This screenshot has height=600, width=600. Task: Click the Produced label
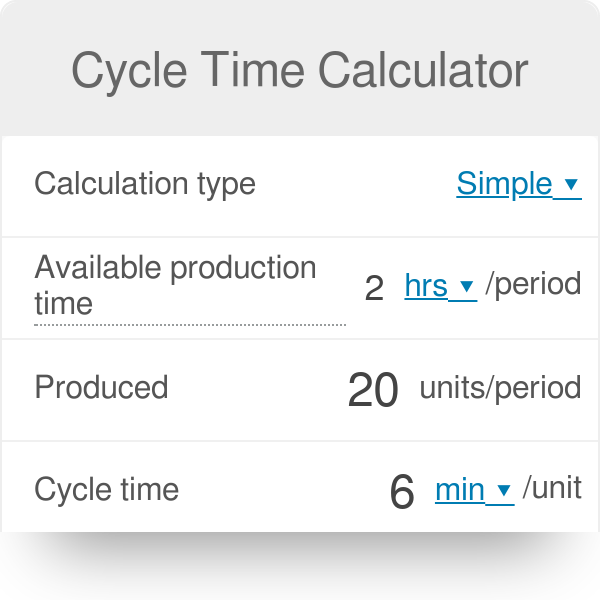101,387
